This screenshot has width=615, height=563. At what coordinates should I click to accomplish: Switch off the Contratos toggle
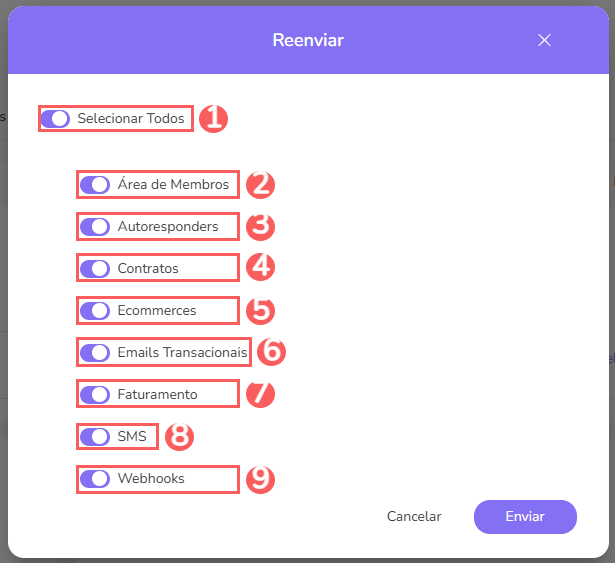(x=95, y=269)
